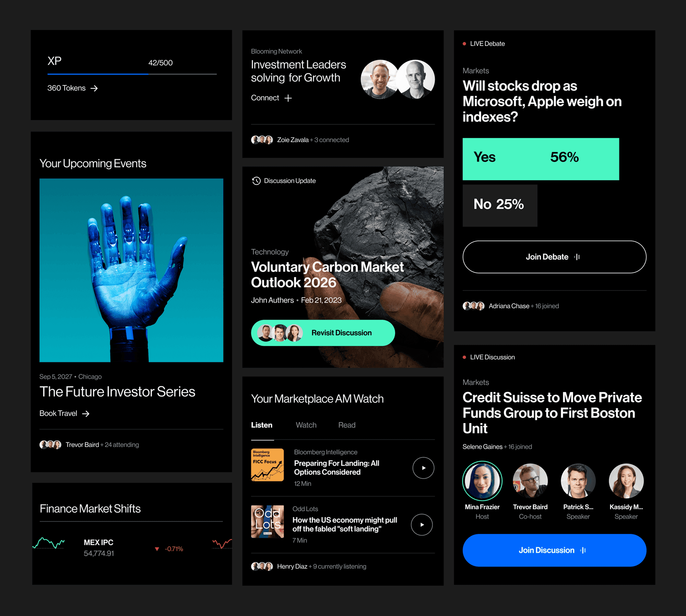Select the Listen tab
The image size is (686, 616).
point(262,425)
